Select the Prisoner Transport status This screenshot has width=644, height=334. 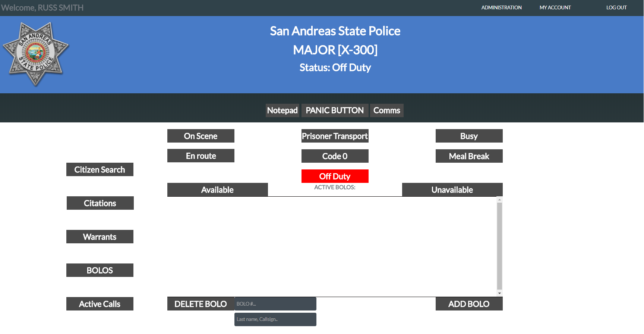(x=335, y=136)
